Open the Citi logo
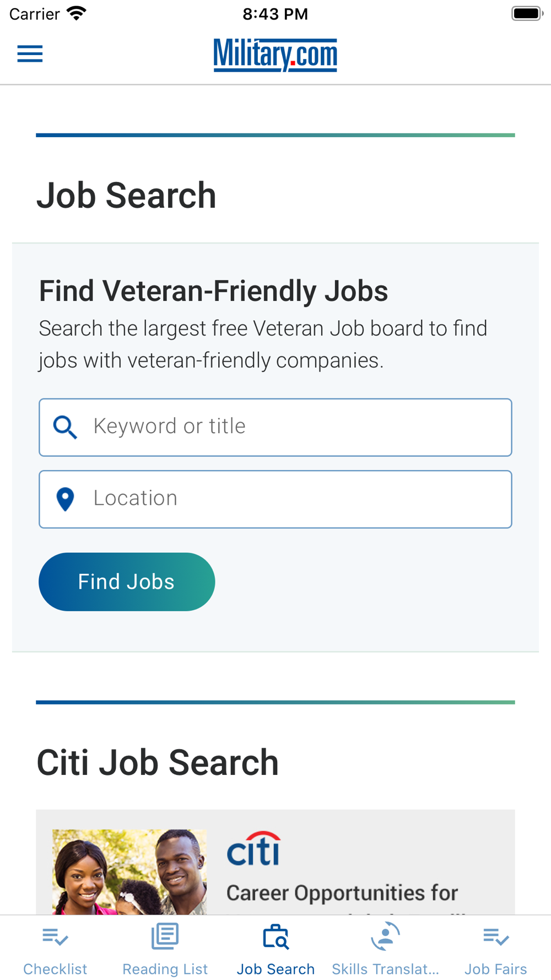Screen dimensions: 551x980 pos(254,849)
